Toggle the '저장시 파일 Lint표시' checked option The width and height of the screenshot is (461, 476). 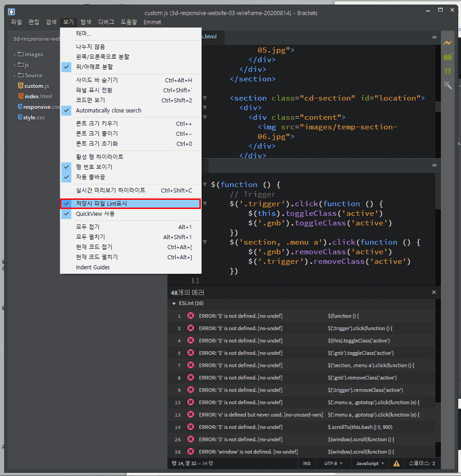click(x=130, y=203)
